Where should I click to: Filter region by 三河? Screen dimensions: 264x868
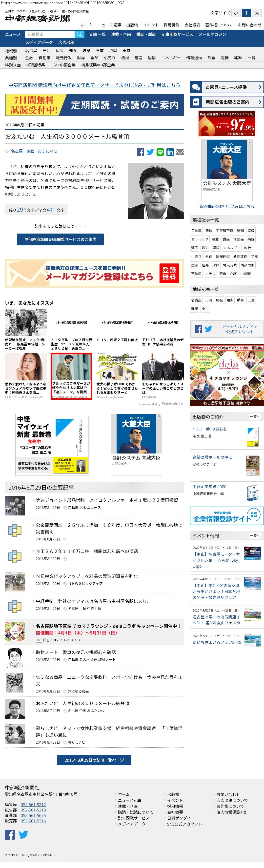pos(46,51)
